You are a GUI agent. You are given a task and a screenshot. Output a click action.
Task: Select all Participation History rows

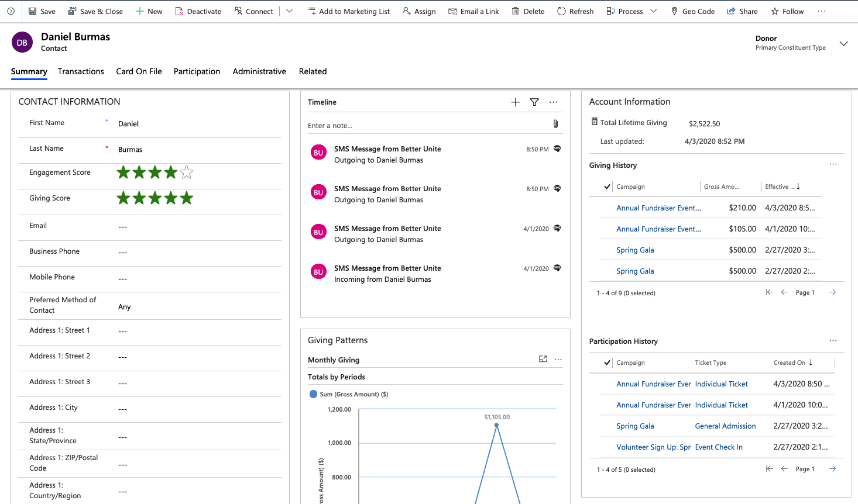click(x=607, y=363)
